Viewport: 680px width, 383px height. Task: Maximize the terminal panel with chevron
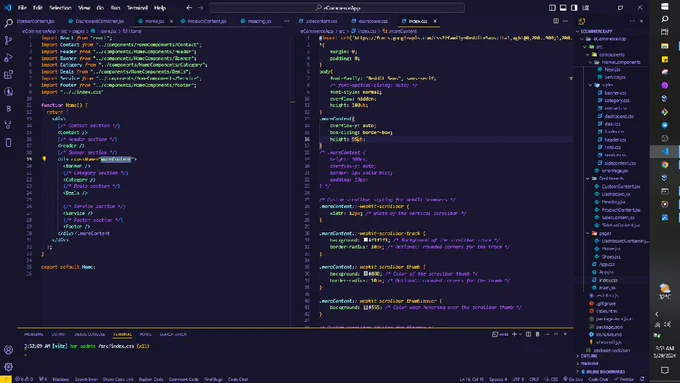click(x=556, y=334)
